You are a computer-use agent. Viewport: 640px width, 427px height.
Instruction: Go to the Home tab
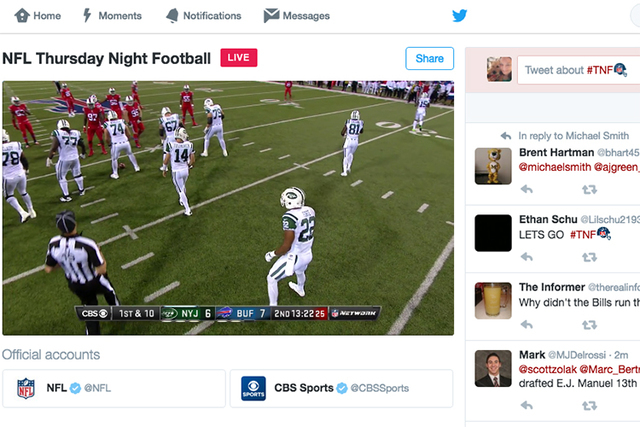click(x=38, y=16)
